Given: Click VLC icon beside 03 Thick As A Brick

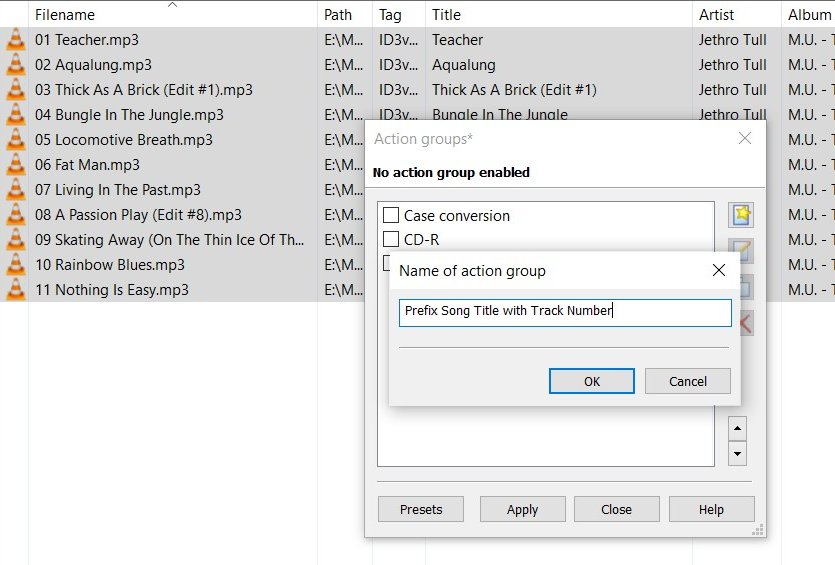Looking at the screenshot, I should [x=15, y=90].
